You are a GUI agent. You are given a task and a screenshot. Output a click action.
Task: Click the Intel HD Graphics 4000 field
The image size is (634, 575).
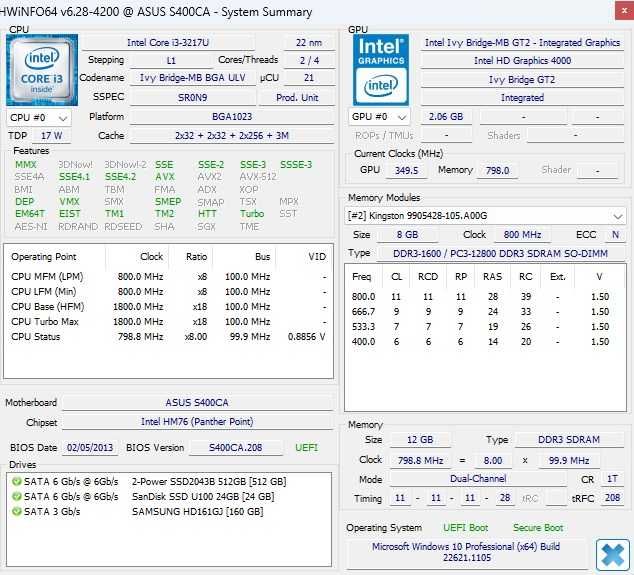522,61
